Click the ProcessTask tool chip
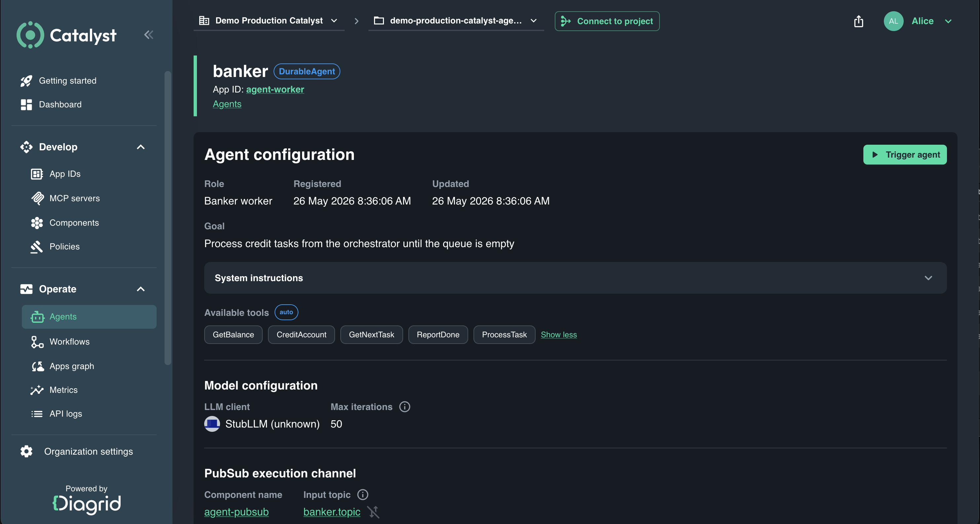The width and height of the screenshot is (980, 524). pos(504,334)
